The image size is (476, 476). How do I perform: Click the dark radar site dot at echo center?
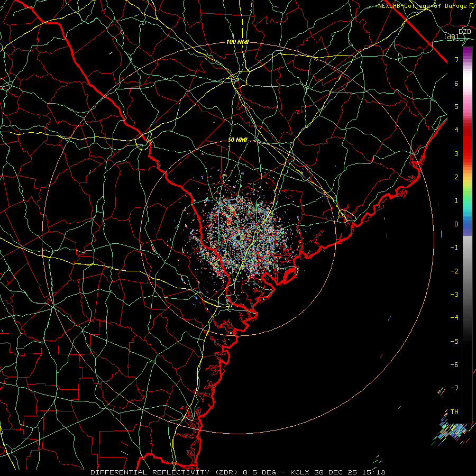coord(237,237)
